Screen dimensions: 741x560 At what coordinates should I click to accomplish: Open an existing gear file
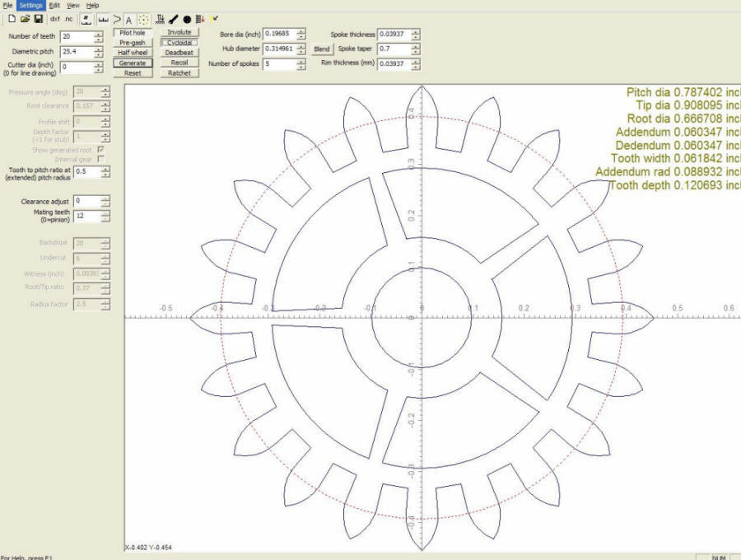(x=24, y=19)
